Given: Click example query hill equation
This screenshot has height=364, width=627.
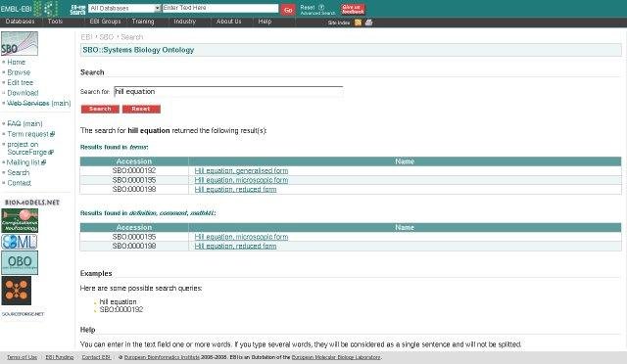Looking at the screenshot, I should [x=118, y=301].
